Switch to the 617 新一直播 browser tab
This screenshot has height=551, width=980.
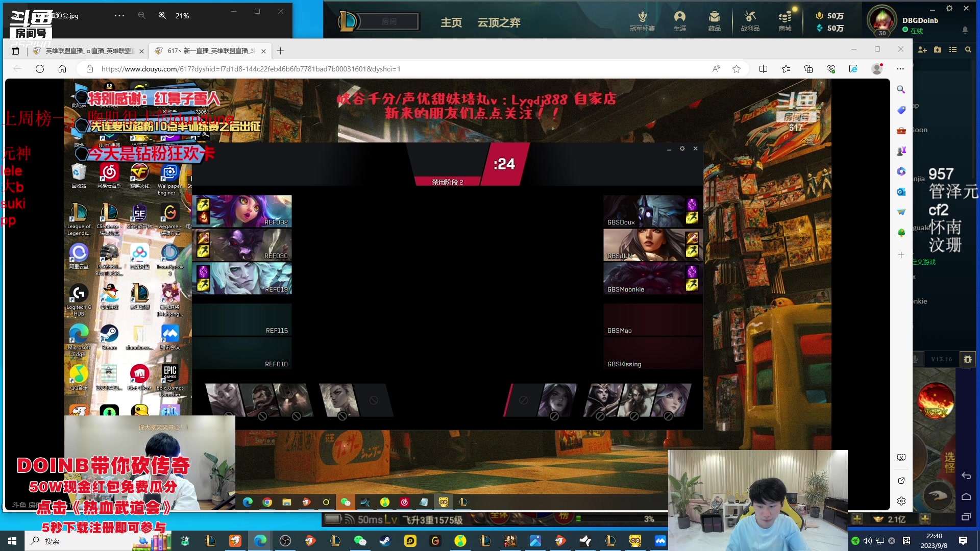tap(209, 51)
